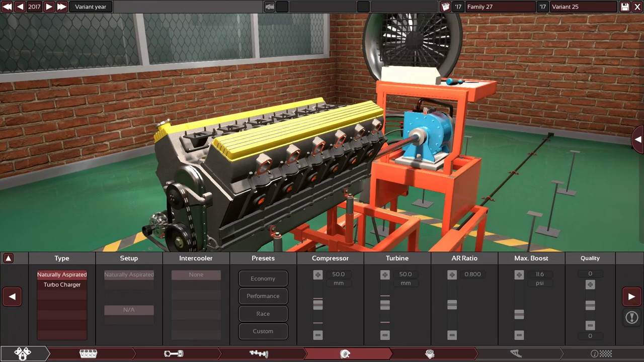Open the engine testing info flag tab
This screenshot has width=644, height=362.
click(x=601, y=354)
